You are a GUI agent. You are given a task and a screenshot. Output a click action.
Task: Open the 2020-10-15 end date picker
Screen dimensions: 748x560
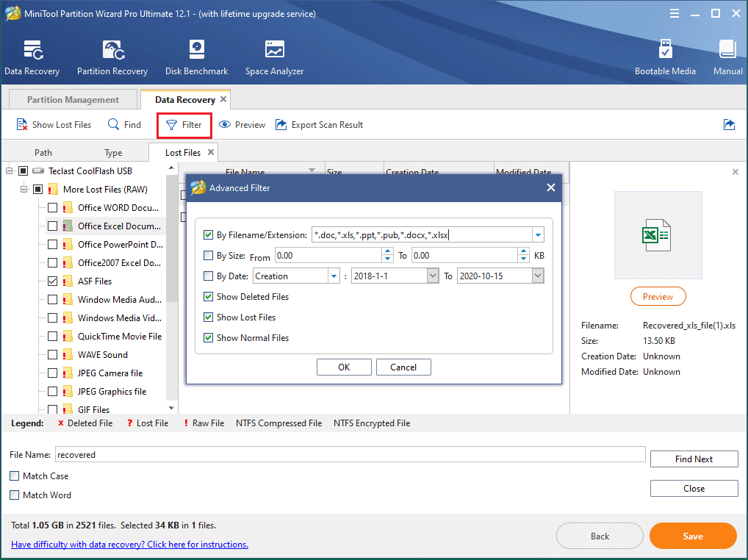pyautogui.click(x=538, y=276)
